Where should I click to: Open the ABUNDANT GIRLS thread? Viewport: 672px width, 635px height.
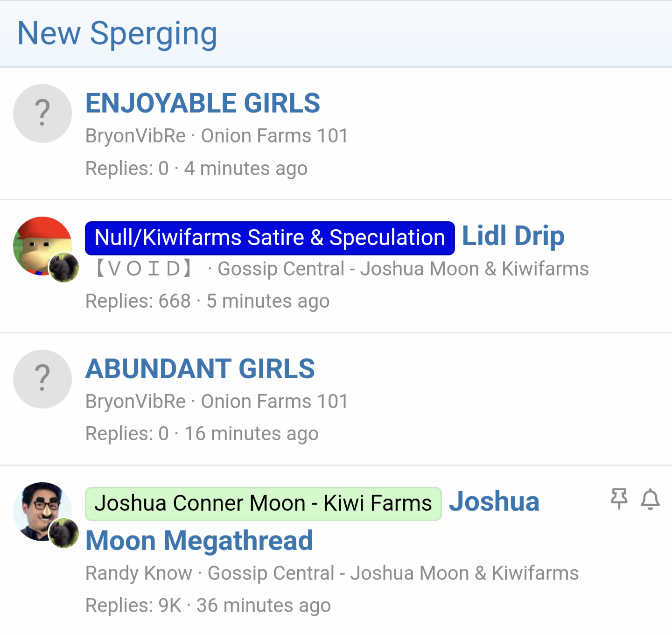200,369
